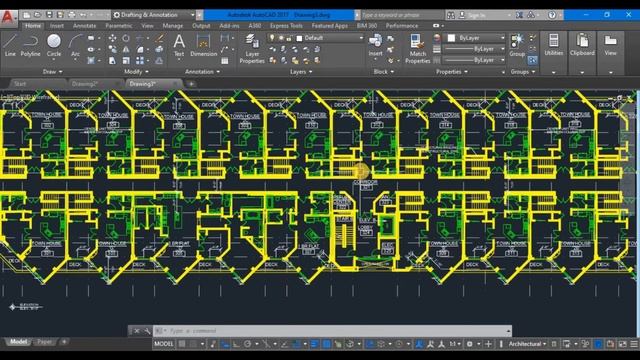Click the Save icon in quick access toolbar
The width and height of the screenshot is (640, 360).
coord(49,15)
